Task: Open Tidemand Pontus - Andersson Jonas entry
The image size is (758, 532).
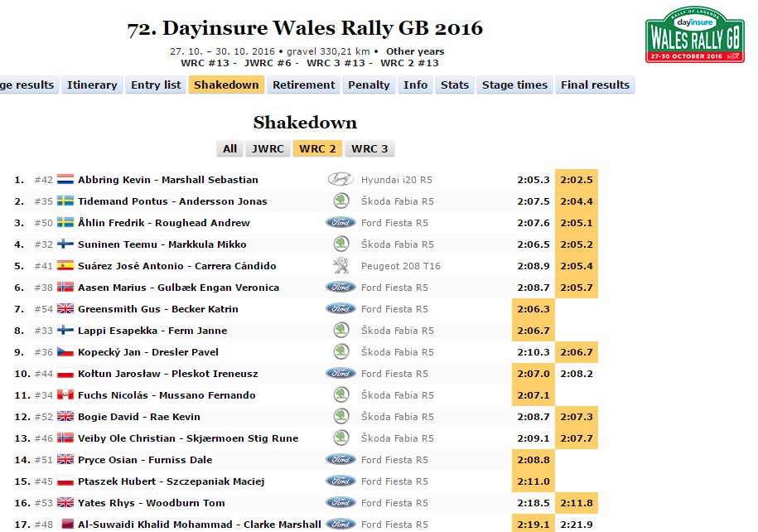Action: pyautogui.click(x=172, y=201)
